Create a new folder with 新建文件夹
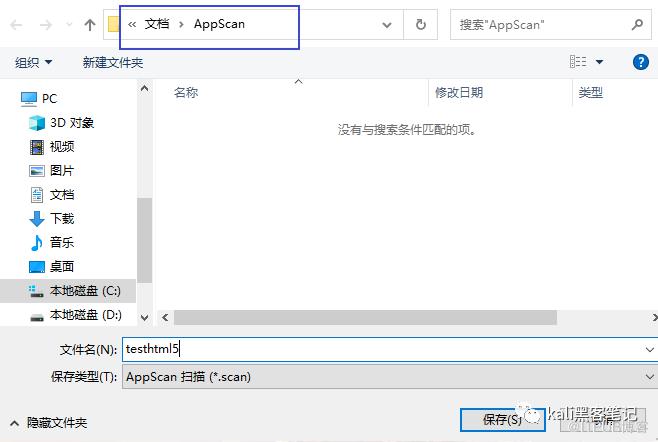 click(x=113, y=63)
